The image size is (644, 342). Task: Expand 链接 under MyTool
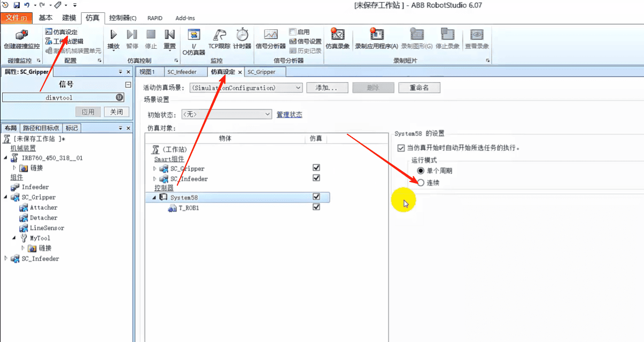coord(23,248)
